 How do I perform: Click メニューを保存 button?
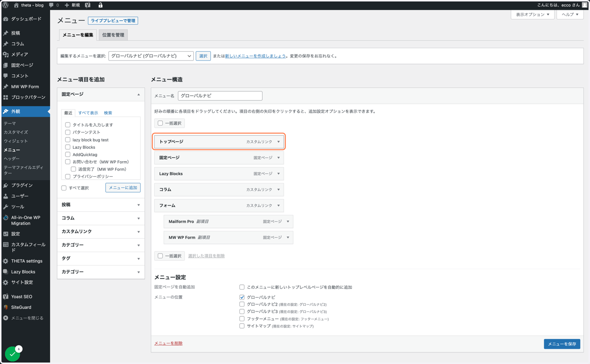(562, 344)
